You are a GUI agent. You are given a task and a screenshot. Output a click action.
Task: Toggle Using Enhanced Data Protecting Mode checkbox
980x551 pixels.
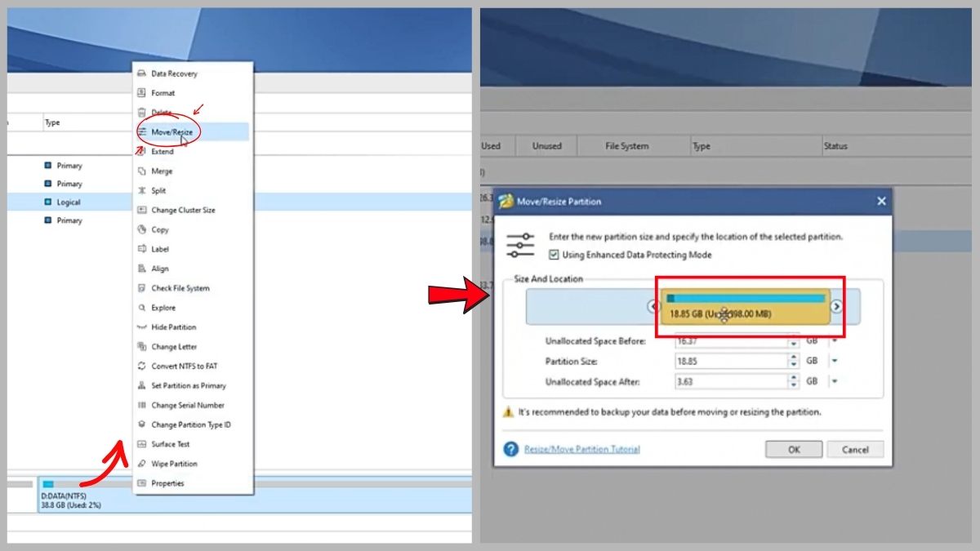(x=554, y=255)
